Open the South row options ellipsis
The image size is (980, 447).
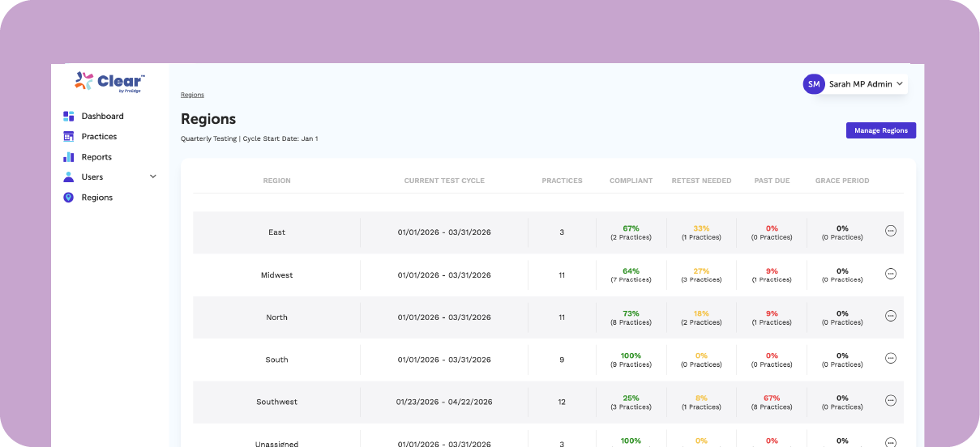891,358
